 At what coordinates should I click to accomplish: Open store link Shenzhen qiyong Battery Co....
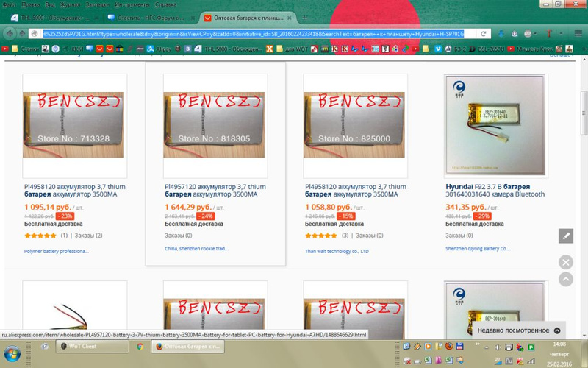[478, 249]
